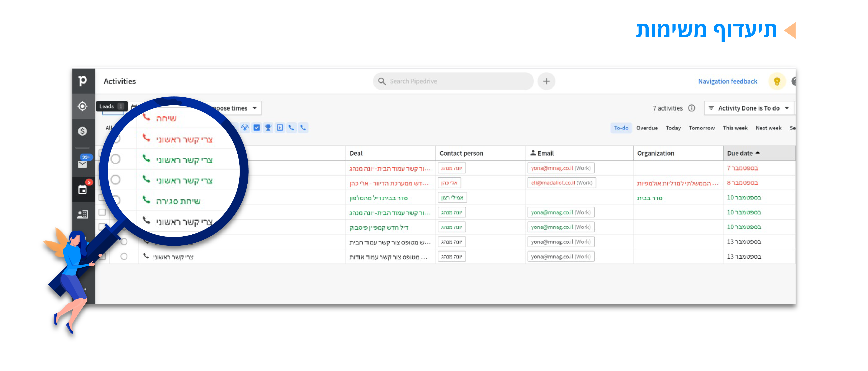
Task: Mark done circle in the bottom צרי קשר ראשוני row
Action: [124, 257]
